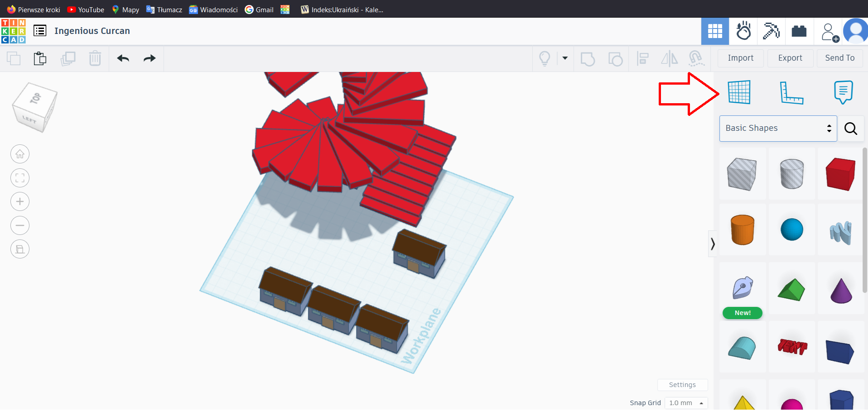
Task: Pick the red Box shape
Action: coord(840,174)
